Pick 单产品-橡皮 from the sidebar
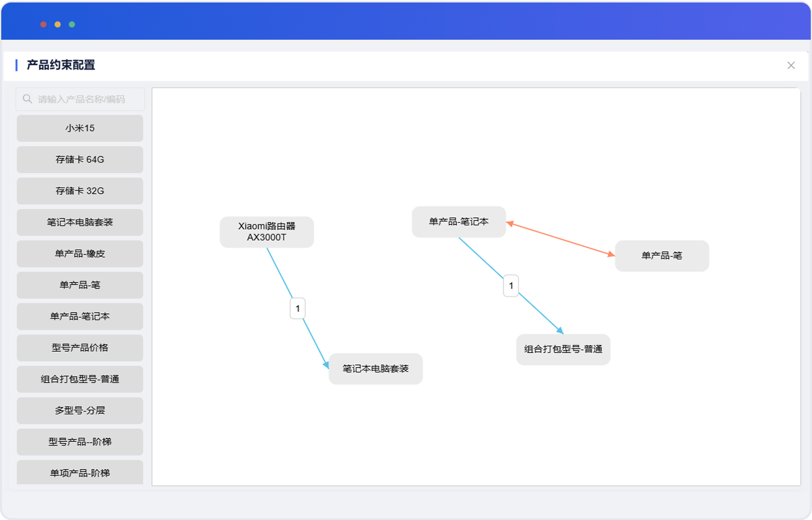This screenshot has width=812, height=520. point(79,254)
